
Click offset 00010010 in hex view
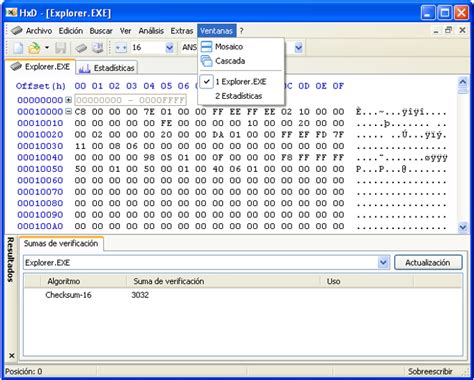40,123
